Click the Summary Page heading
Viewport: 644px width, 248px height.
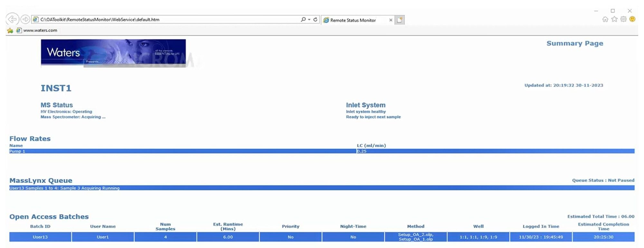(x=575, y=43)
